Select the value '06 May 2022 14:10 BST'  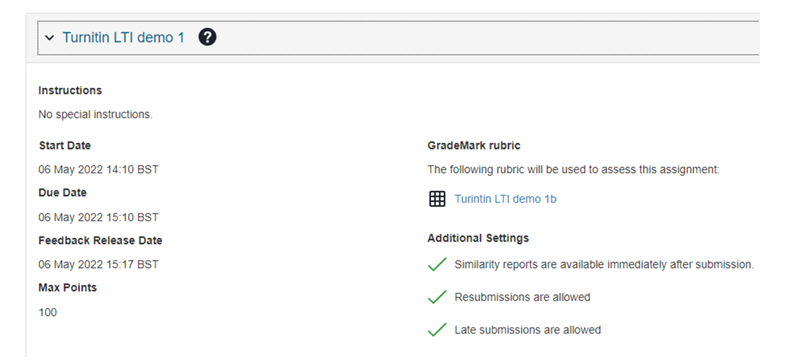pyautogui.click(x=98, y=169)
